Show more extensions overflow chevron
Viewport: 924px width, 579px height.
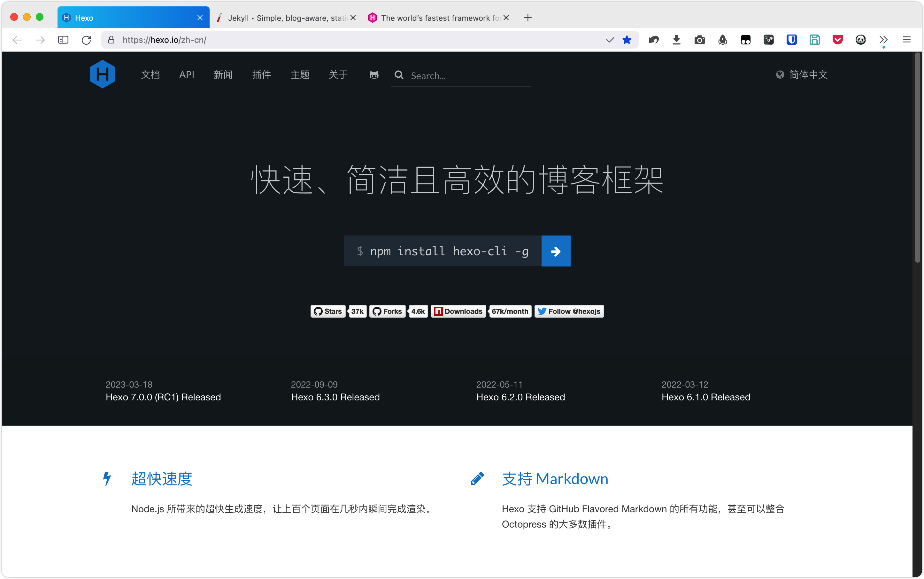point(883,40)
